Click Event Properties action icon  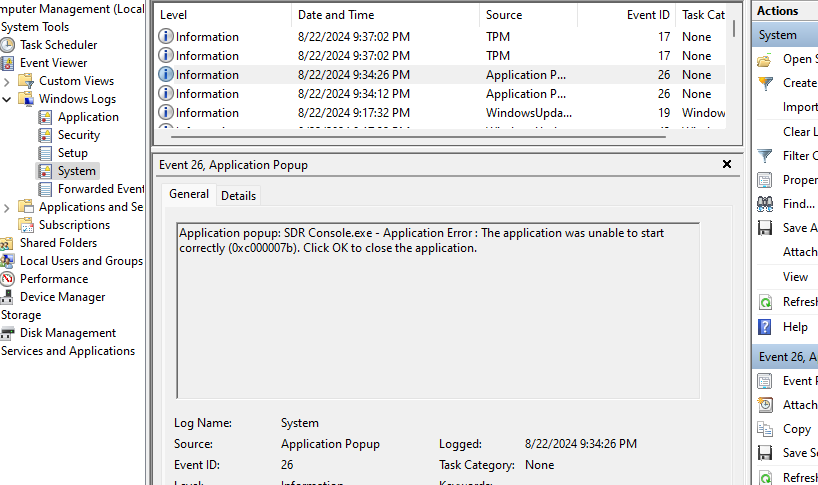click(765, 381)
